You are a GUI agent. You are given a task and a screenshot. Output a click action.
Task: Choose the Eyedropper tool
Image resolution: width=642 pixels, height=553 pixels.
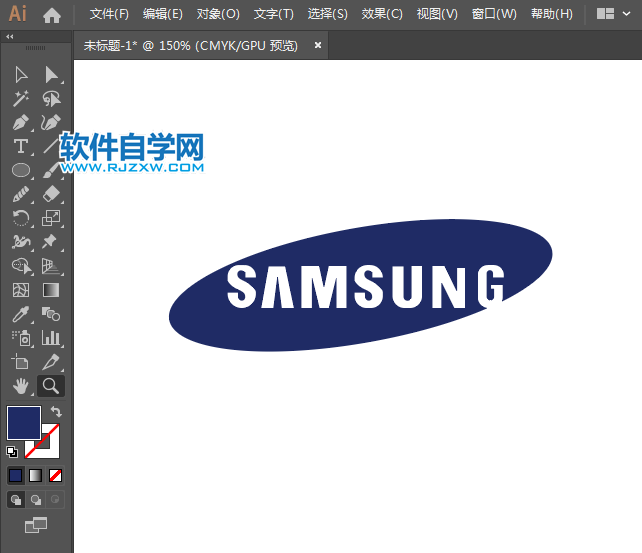point(20,314)
